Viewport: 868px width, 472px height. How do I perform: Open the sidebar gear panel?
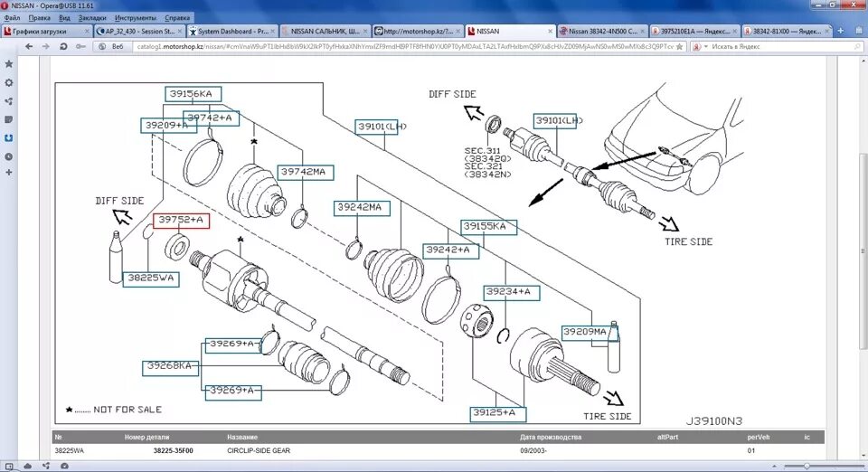[9, 82]
